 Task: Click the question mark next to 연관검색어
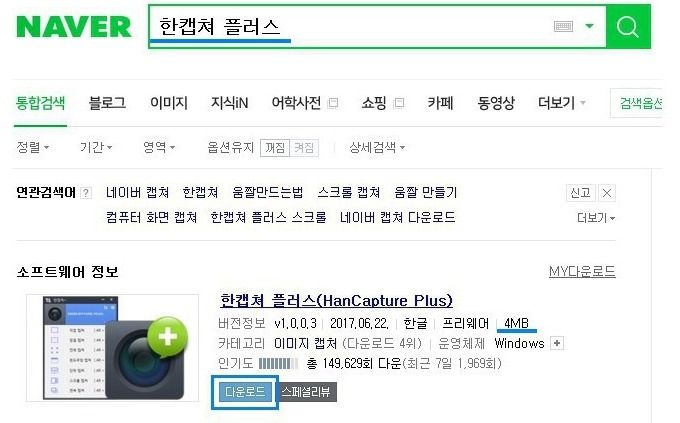[x=86, y=193]
